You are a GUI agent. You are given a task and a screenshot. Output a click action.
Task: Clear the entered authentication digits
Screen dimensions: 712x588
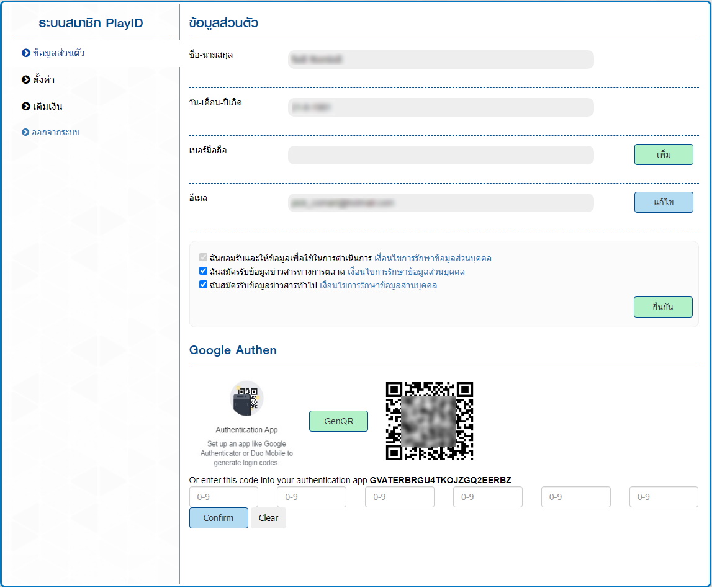click(x=268, y=518)
